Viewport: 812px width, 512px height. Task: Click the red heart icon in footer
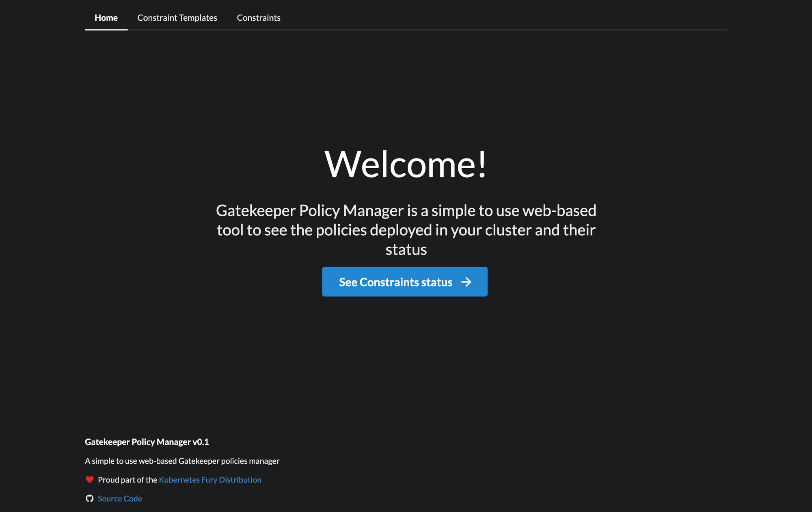(x=90, y=479)
